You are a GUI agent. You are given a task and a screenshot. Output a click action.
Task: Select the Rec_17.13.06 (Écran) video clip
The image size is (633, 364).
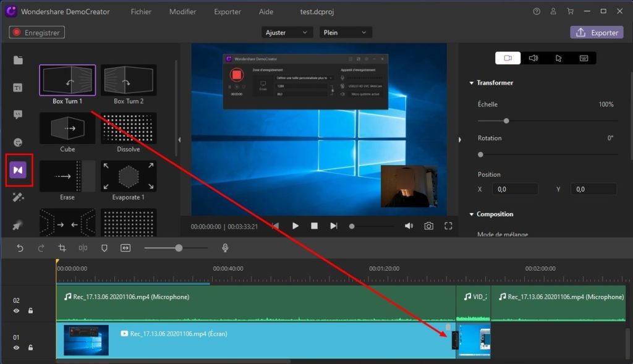(x=255, y=340)
